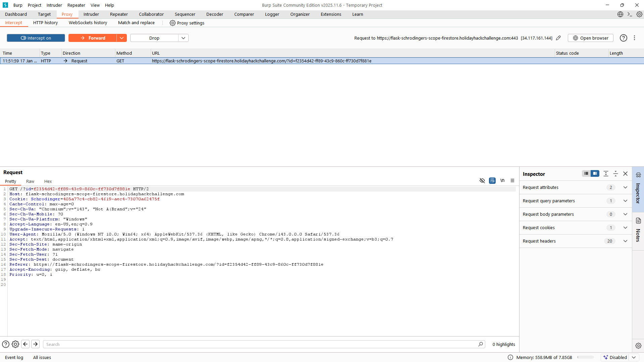Screen dimensions: 644x362
Task: Switch Inspector to side-by-side layout icon
Action: [x=595, y=173]
